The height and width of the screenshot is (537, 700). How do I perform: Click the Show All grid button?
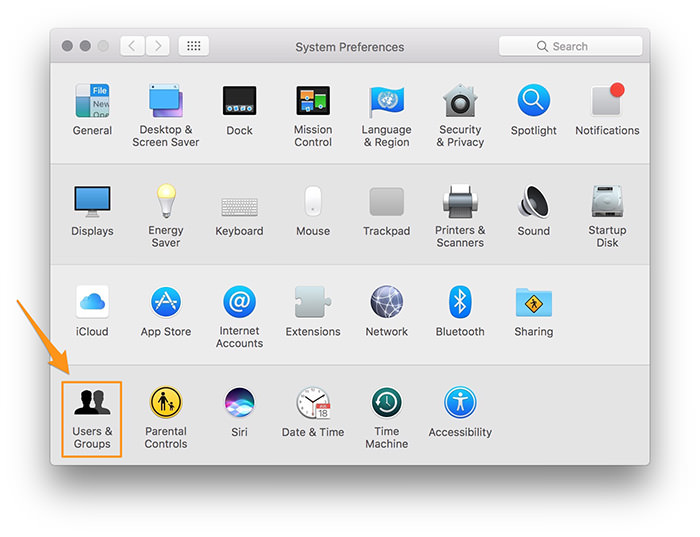point(194,46)
